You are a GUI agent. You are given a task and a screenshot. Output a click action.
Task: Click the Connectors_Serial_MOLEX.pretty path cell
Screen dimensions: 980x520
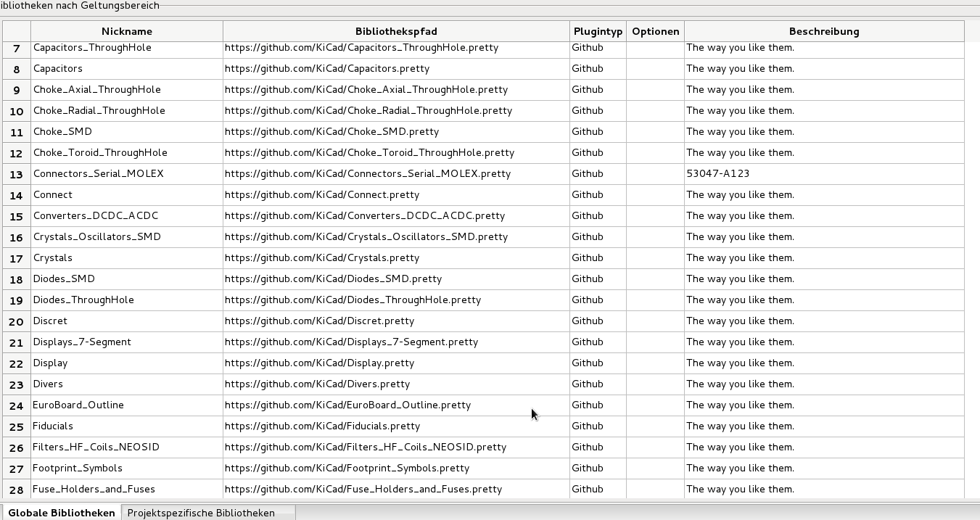coord(396,174)
